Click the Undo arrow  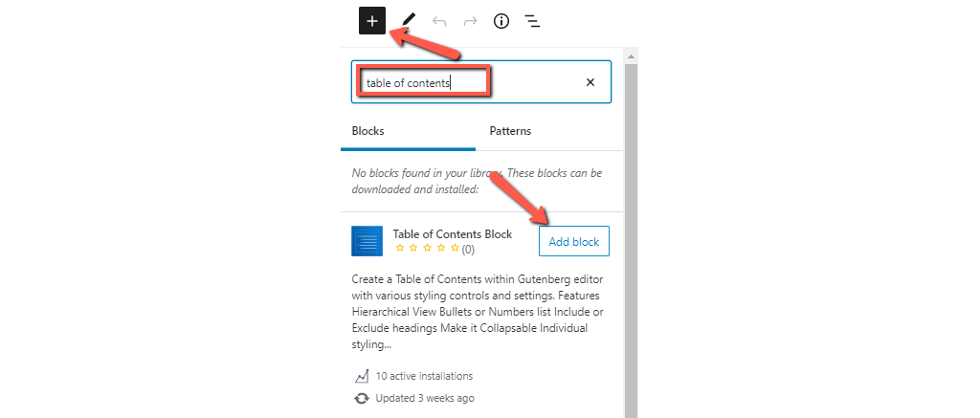point(439,20)
